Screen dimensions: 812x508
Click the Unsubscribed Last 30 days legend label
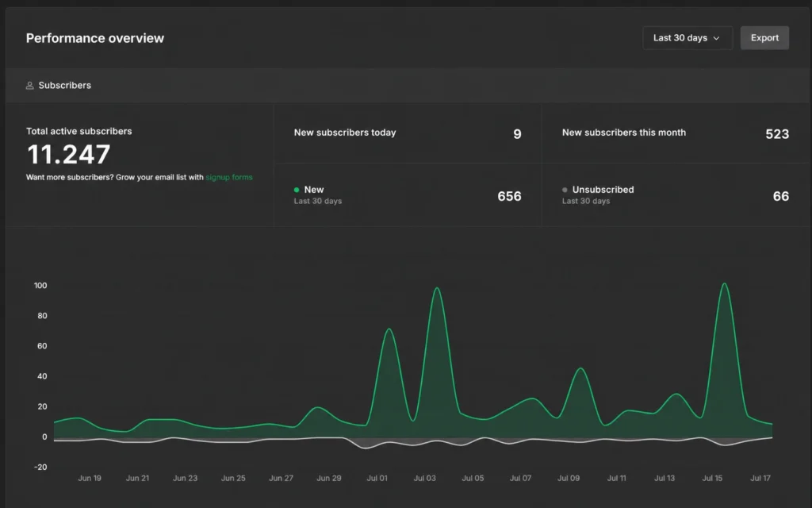tap(598, 195)
